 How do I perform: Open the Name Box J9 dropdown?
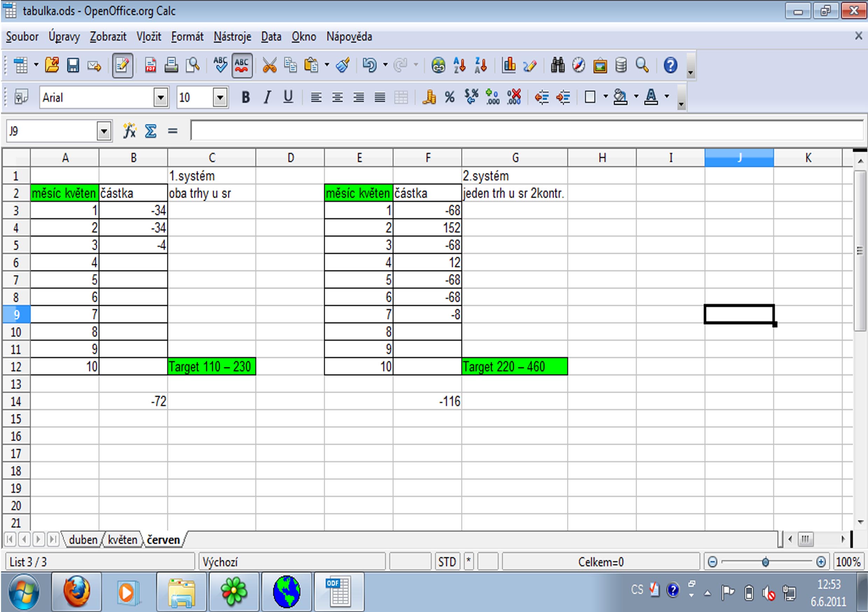(104, 132)
